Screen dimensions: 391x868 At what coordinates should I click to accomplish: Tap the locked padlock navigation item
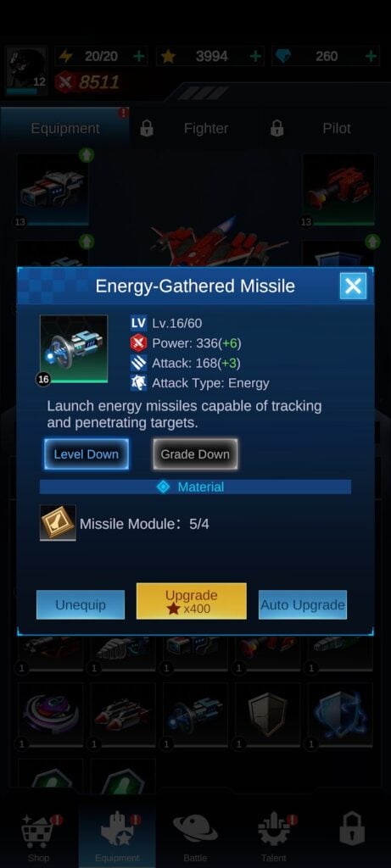352,829
